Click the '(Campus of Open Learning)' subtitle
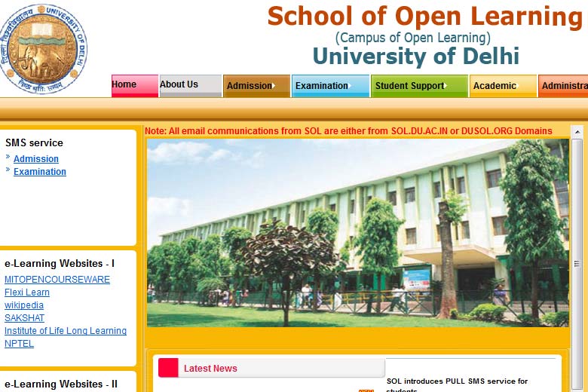588x392 pixels. pos(412,38)
